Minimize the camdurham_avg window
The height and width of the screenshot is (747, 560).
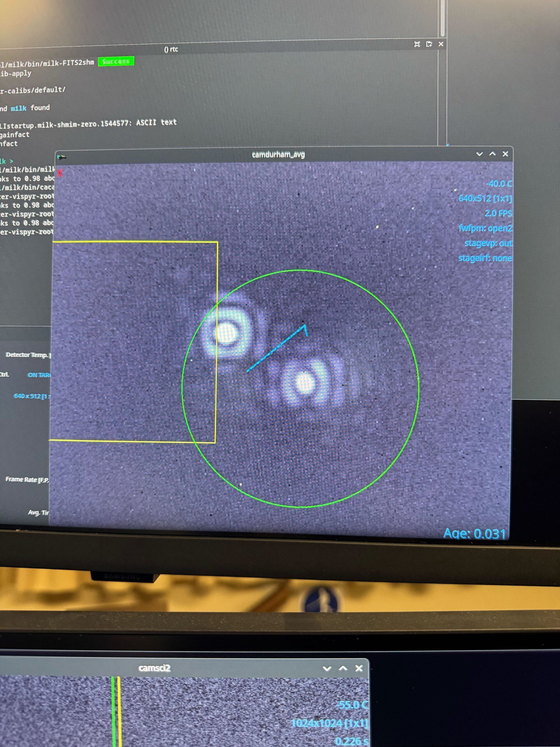tap(479, 154)
